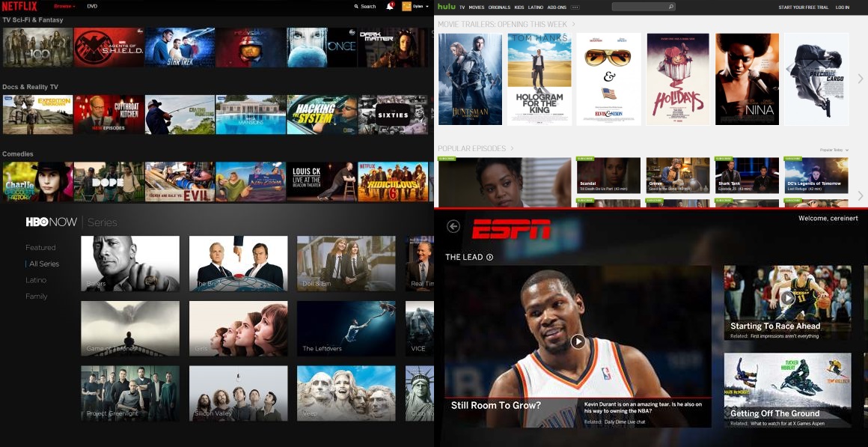Click the Hulu search input field
868x447 pixels.
point(644,7)
